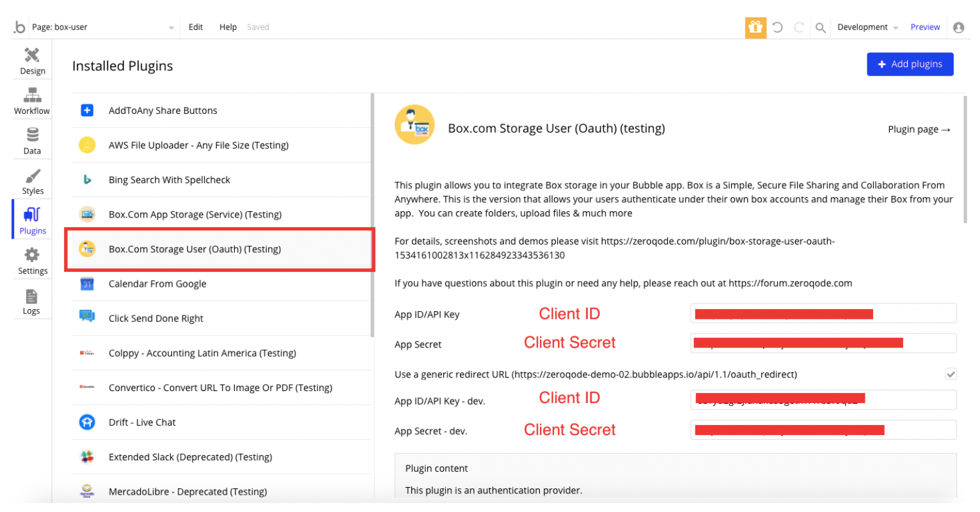
Task: Open the Workflow tab icon
Action: click(x=32, y=95)
